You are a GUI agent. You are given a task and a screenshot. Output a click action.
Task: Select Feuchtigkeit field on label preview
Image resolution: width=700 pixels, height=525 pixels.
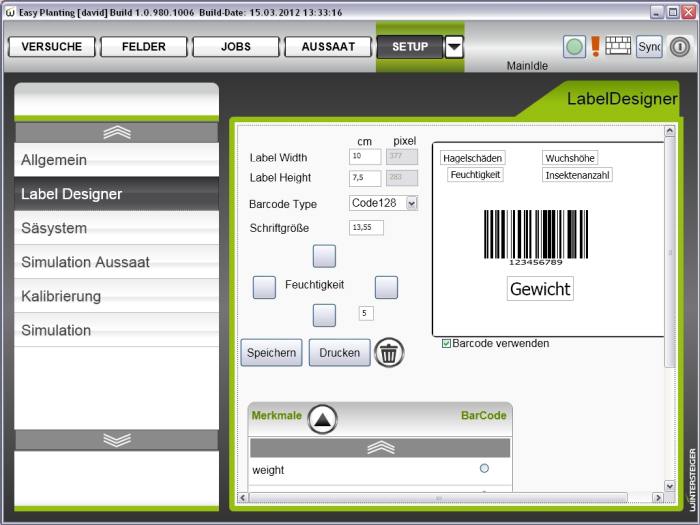tap(475, 175)
